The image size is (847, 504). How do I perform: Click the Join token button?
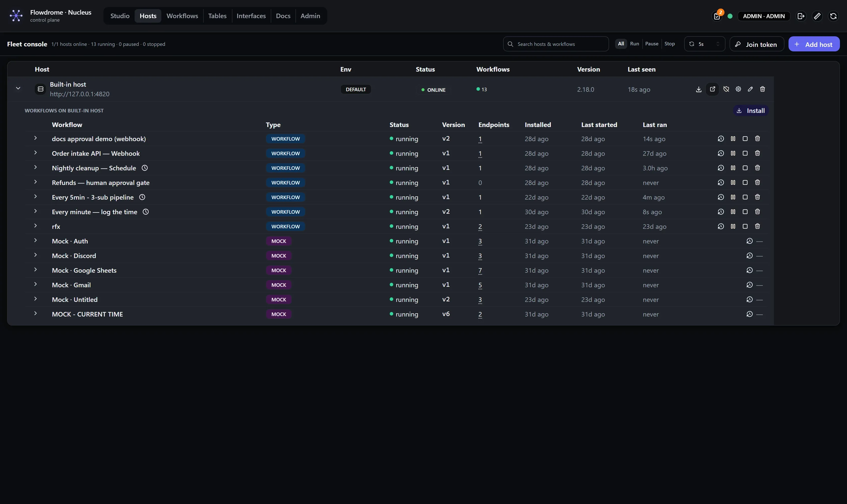[x=757, y=44]
